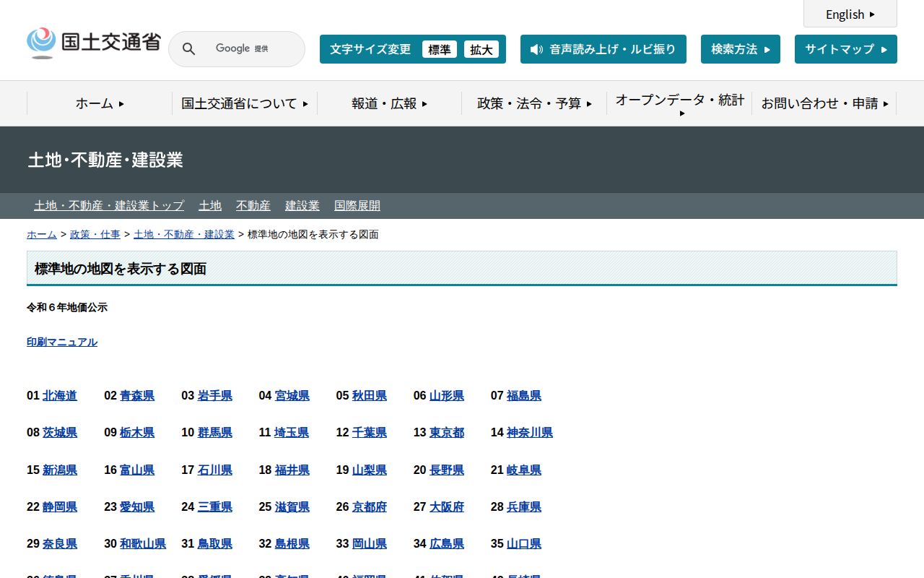Expand the 政策・法令・予算 menu
This screenshot has width=924, height=578.
[x=534, y=103]
